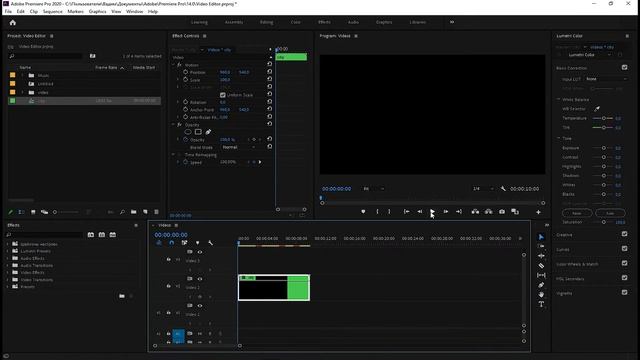Open the Program monitor button editor plus icon
Screen dimensions: 640x360
click(538, 212)
